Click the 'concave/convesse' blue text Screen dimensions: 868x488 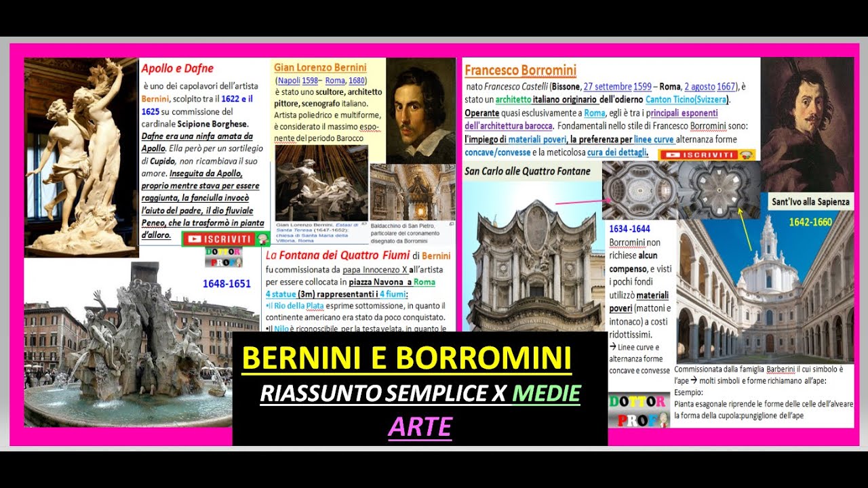click(x=497, y=152)
